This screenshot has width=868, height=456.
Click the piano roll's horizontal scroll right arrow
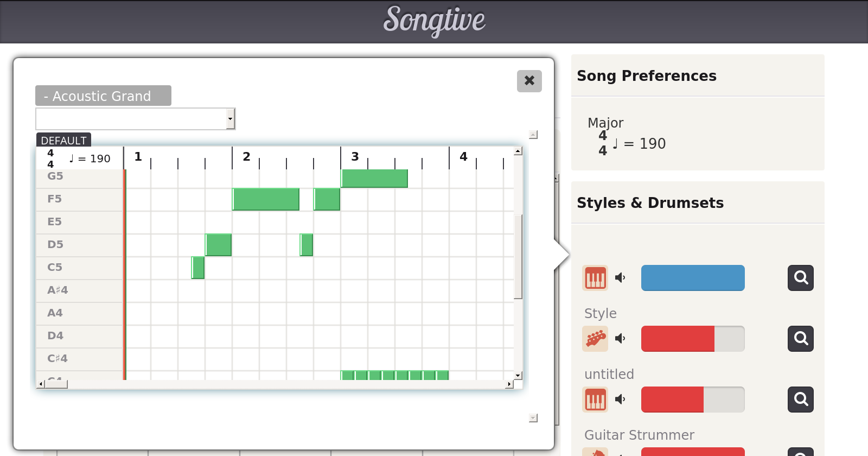509,384
